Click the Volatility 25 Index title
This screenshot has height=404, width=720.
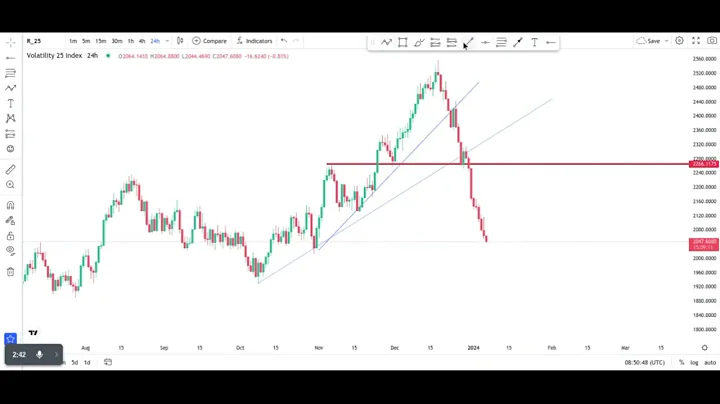[54, 56]
